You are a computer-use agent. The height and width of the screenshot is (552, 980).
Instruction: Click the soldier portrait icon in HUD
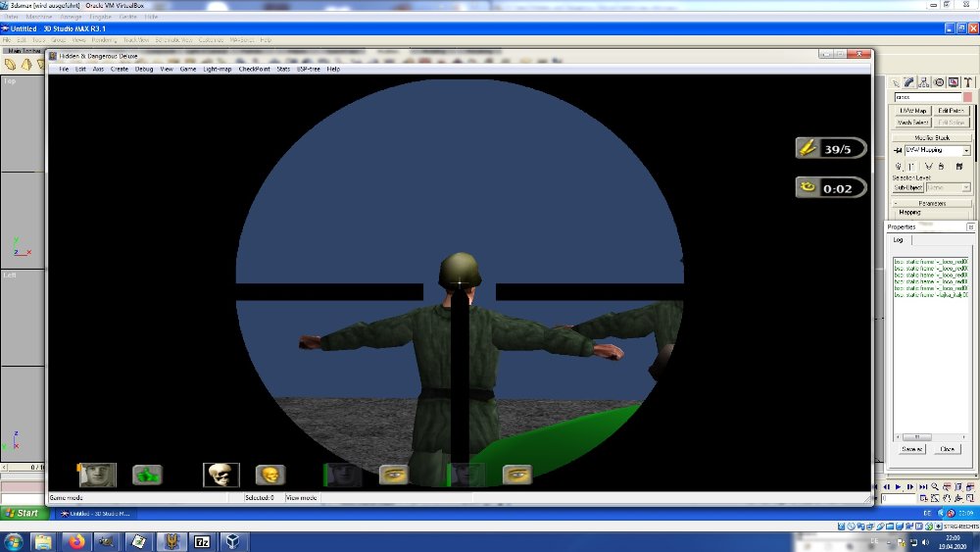pyautogui.click(x=97, y=476)
